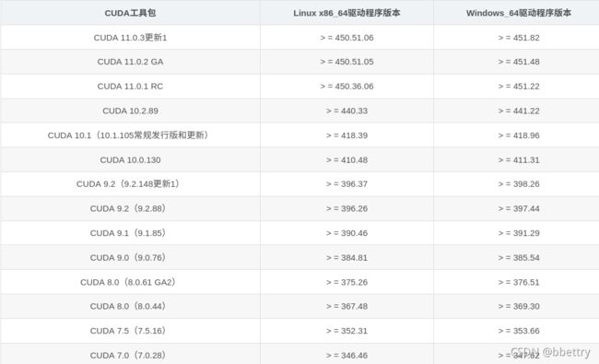Click the >= 451.48 Windows driver value
Image resolution: width=599 pixels, height=364 pixels.
point(519,62)
